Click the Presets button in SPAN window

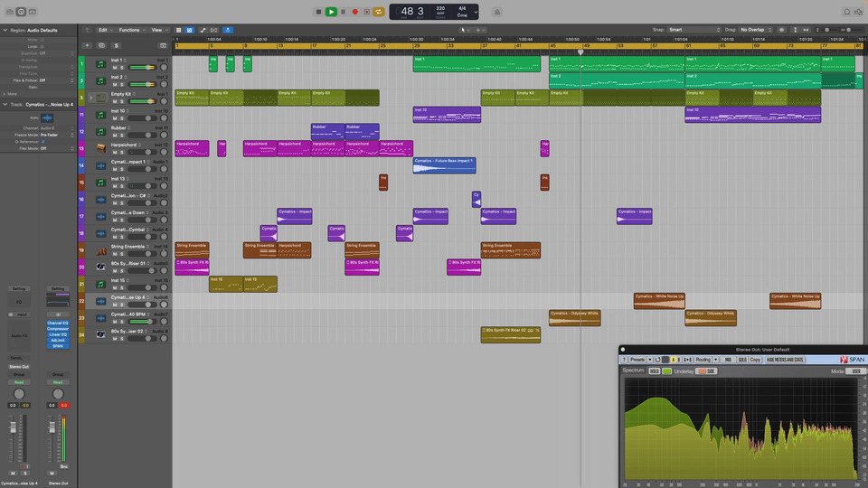pos(637,360)
